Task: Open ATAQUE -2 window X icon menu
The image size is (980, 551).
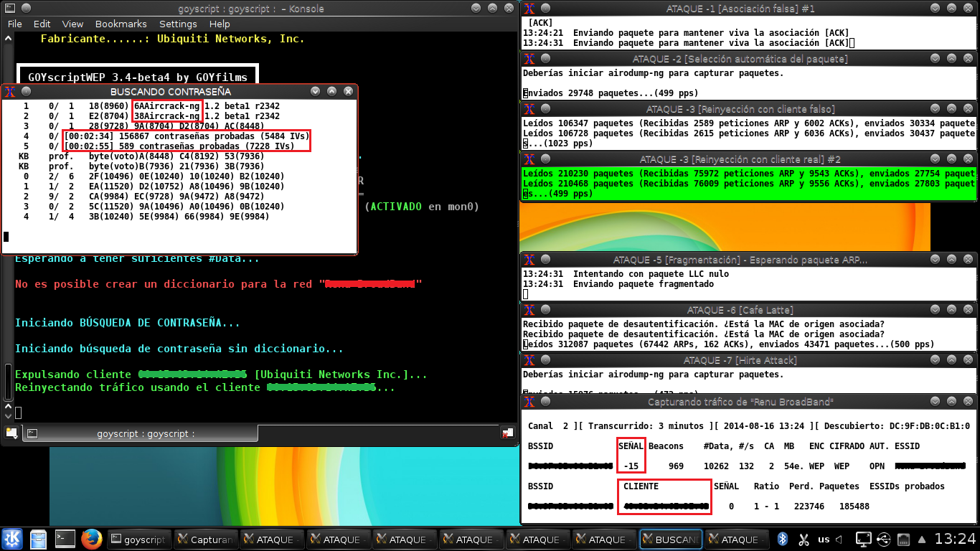Action: click(529, 59)
